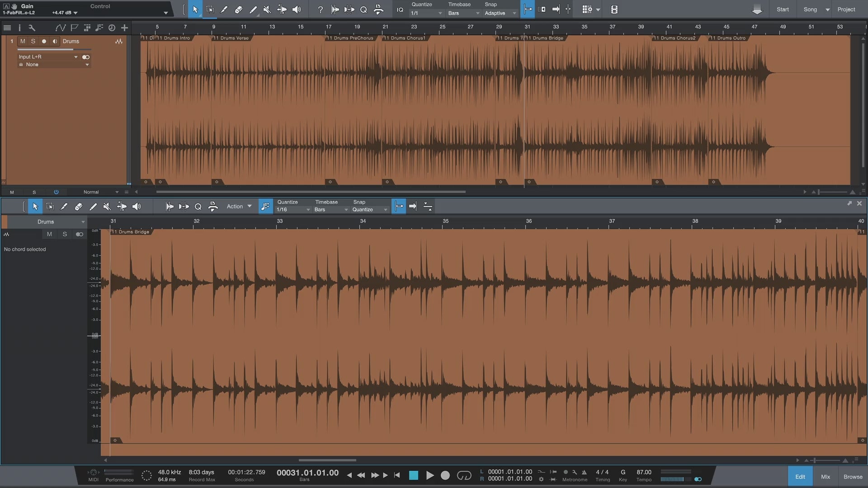Screen dimensions: 868x488
Task: Click the Q quantize icon in editor toolbar
Action: 198,206
